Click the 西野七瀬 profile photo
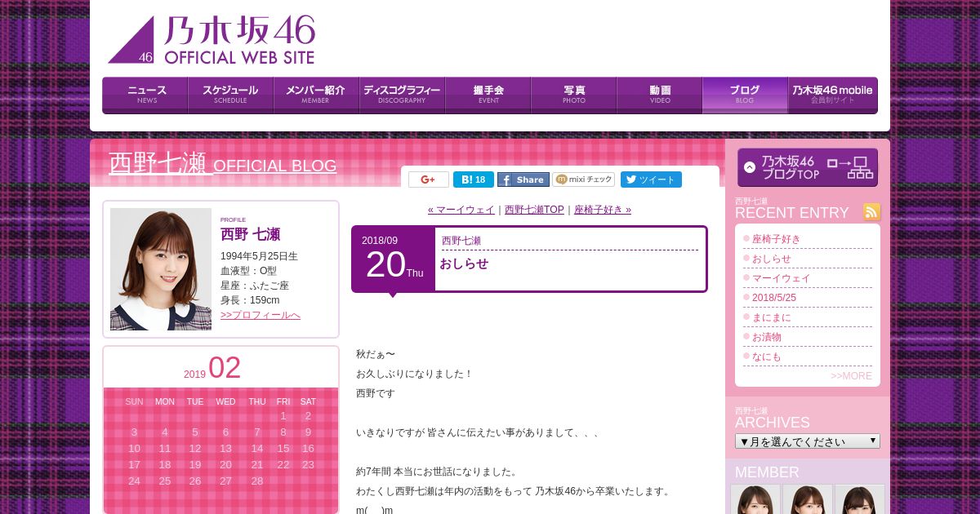This screenshot has height=514, width=980. (161, 269)
